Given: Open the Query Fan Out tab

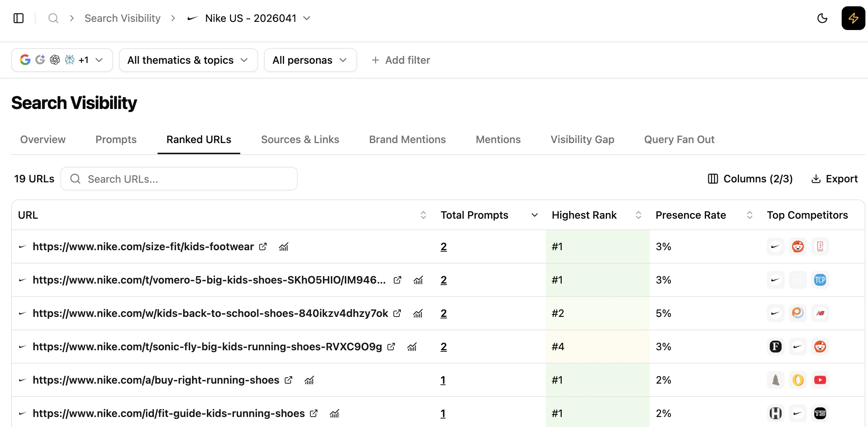Looking at the screenshot, I should pyautogui.click(x=679, y=139).
